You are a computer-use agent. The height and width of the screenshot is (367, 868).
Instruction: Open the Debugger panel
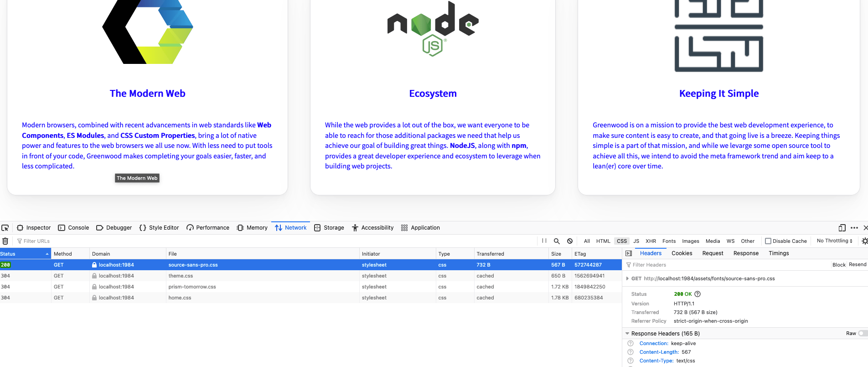114,228
